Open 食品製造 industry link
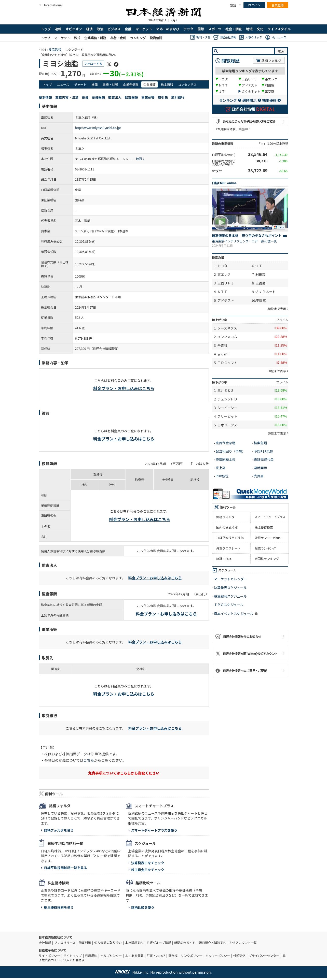327x980 pixels. 55,50
